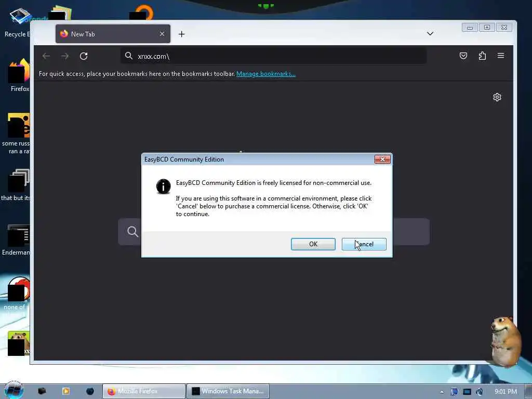Select the 'none of' desktop icon

[16, 294]
